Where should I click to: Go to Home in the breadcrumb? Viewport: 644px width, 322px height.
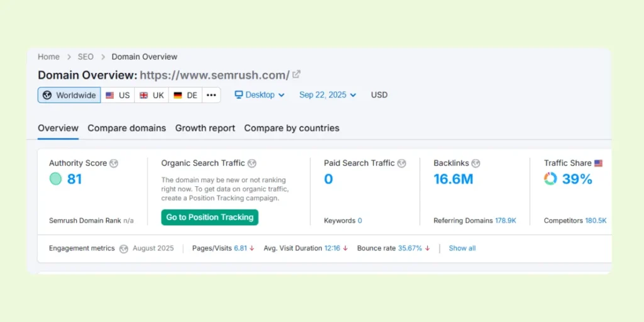pos(48,57)
